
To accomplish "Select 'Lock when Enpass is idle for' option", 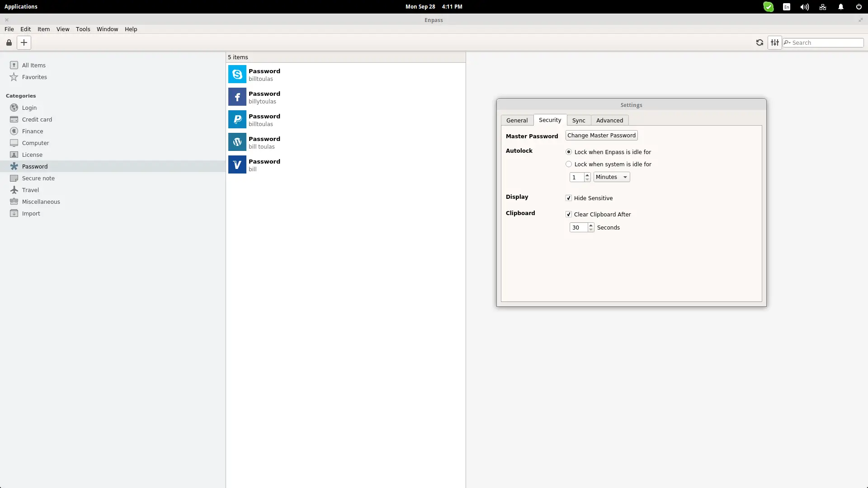I will (608, 152).
